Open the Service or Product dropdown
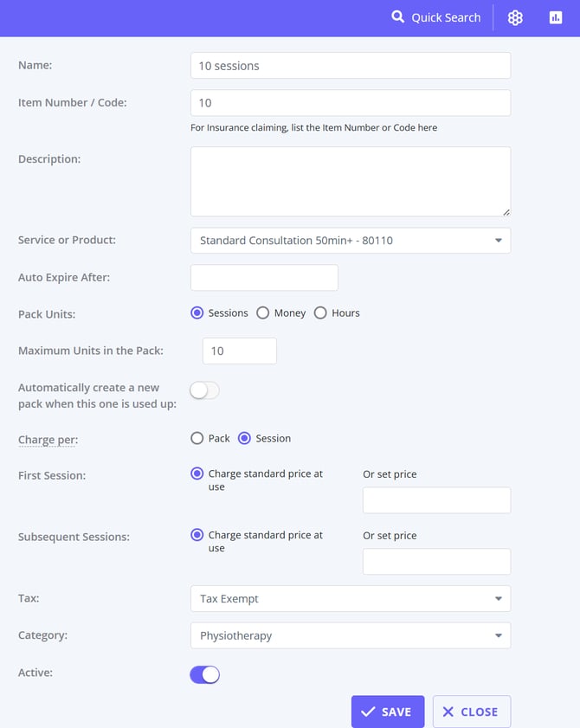Image resolution: width=580 pixels, height=728 pixels. (350, 240)
